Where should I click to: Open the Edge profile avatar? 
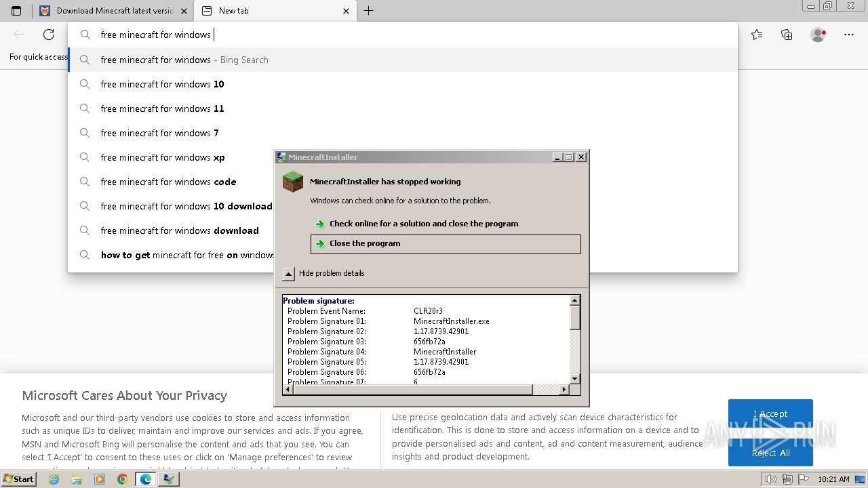(818, 35)
